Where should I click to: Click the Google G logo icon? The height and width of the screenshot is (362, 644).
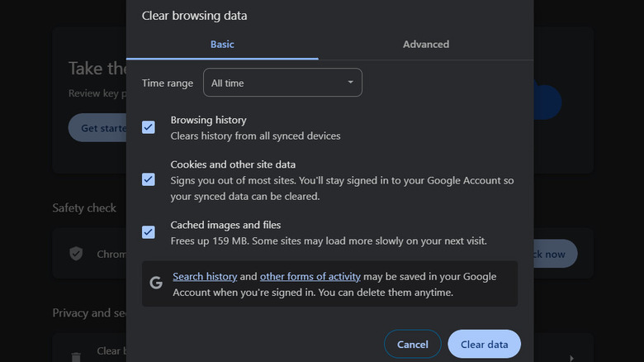pos(156,283)
